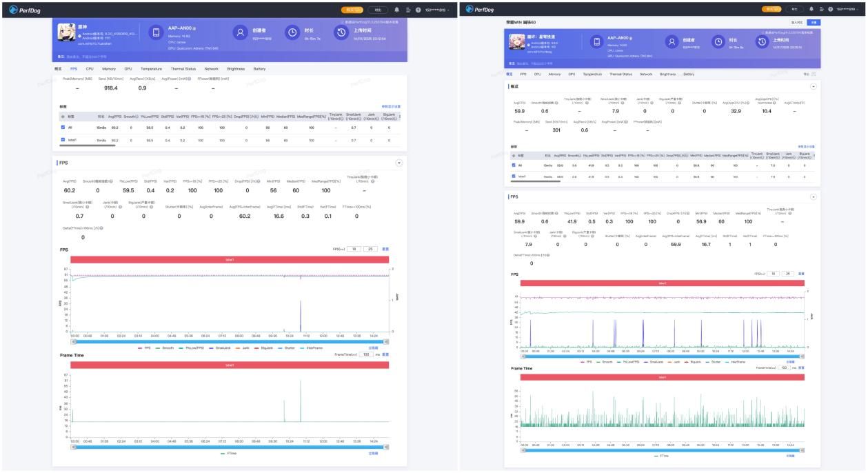Open the help question-mark icon in right window
This screenshot has height=473, width=868.
click(831, 10)
